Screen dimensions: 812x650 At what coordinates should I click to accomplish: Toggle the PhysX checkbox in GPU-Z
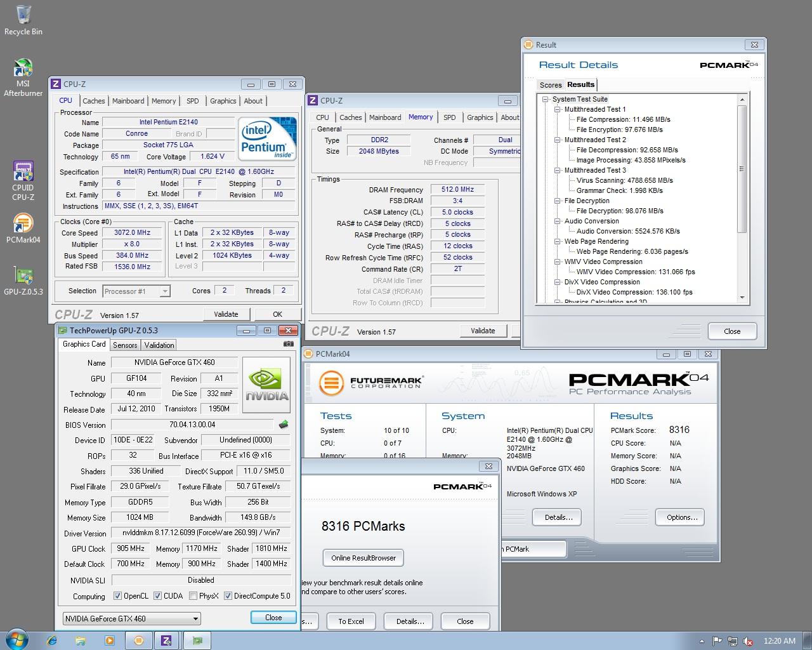pyautogui.click(x=193, y=596)
